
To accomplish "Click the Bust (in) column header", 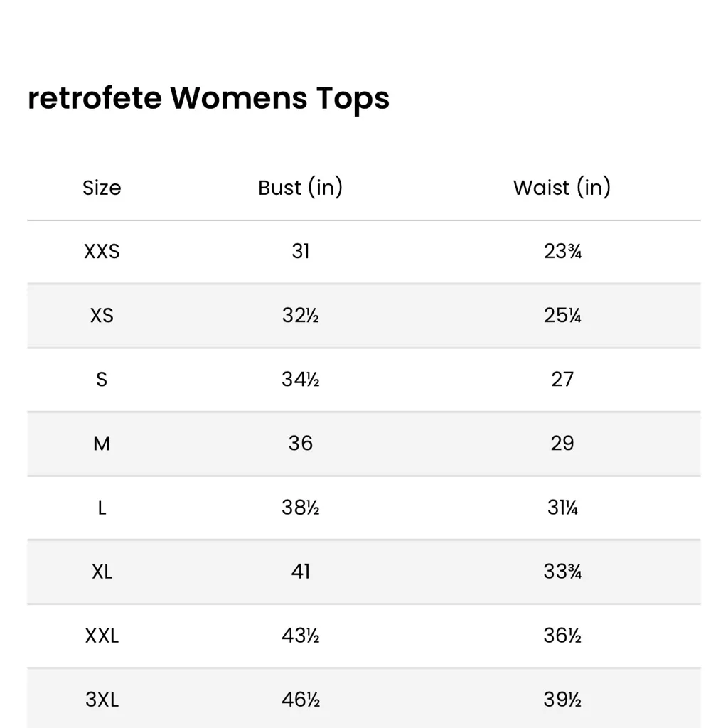I will click(300, 188).
